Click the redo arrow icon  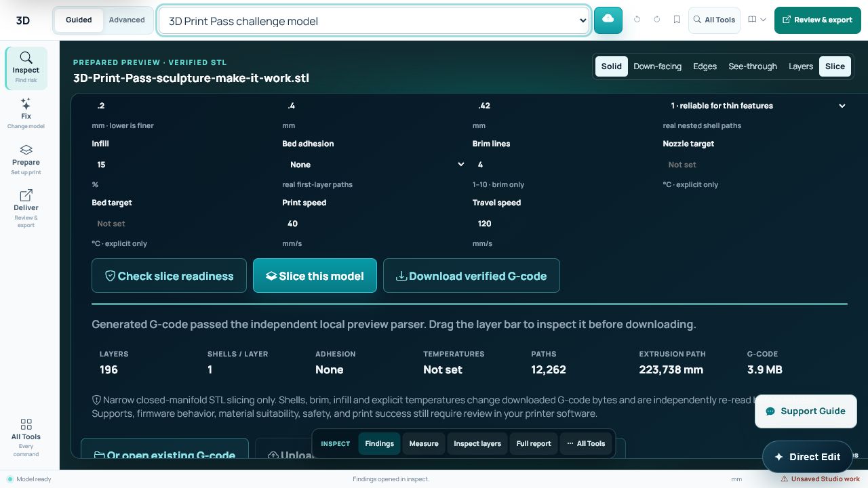pyautogui.click(x=656, y=20)
